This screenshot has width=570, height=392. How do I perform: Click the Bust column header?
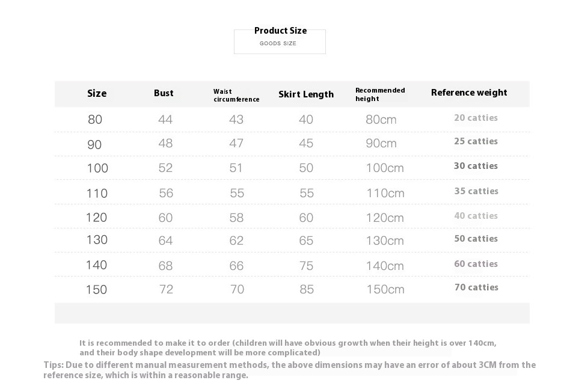(x=164, y=93)
